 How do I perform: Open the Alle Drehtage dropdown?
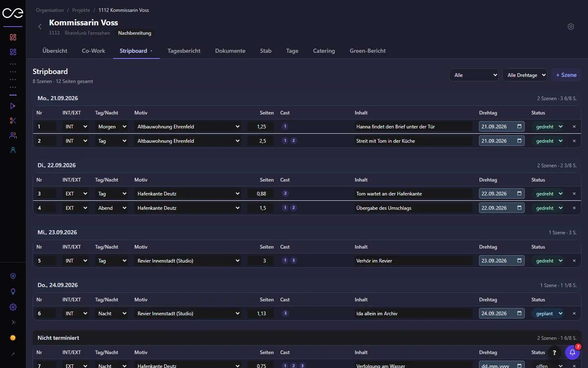coord(525,75)
